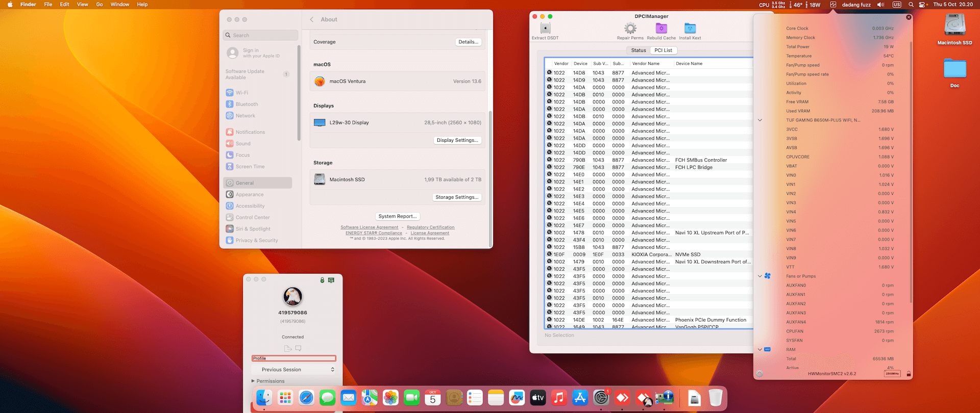Click the AnyDesk file transfer icon

tap(288, 349)
